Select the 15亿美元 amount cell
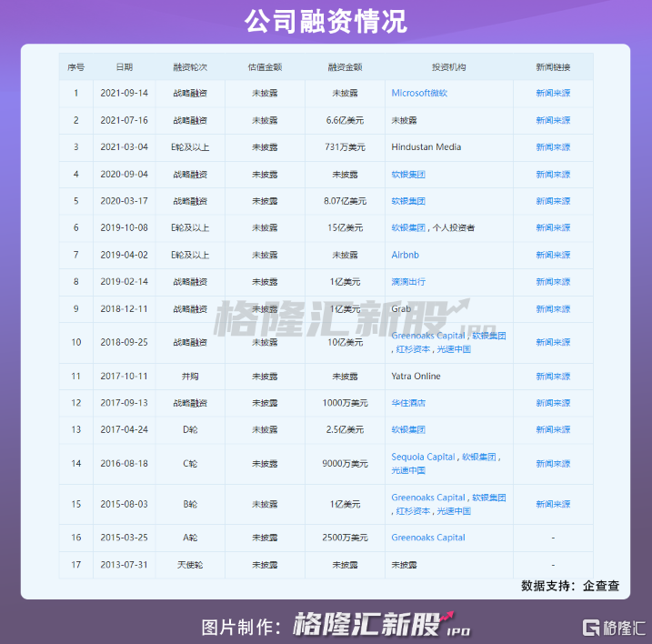The height and width of the screenshot is (644, 652). 345,227
